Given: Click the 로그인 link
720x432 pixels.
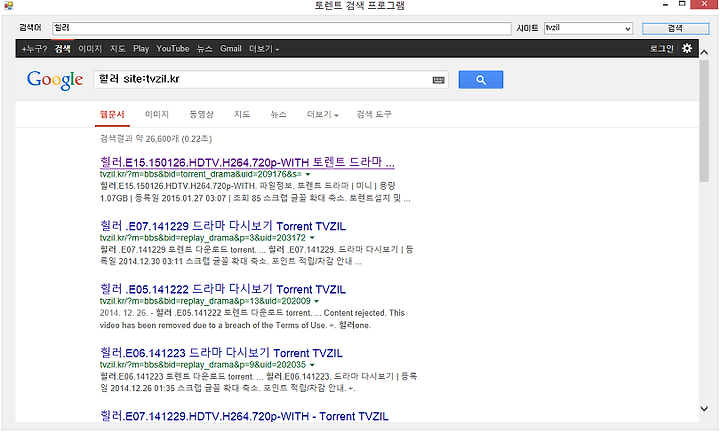Looking at the screenshot, I should (x=662, y=49).
